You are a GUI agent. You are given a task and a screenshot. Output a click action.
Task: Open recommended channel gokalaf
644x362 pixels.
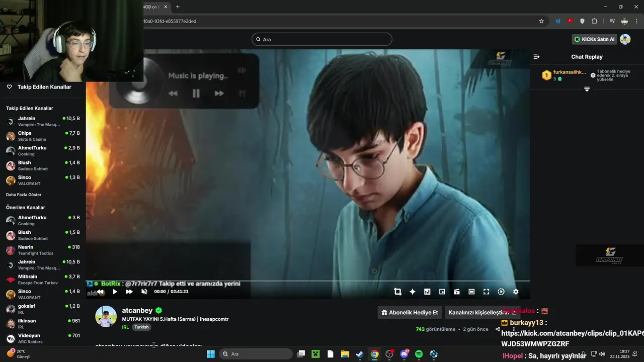[x=43, y=309]
